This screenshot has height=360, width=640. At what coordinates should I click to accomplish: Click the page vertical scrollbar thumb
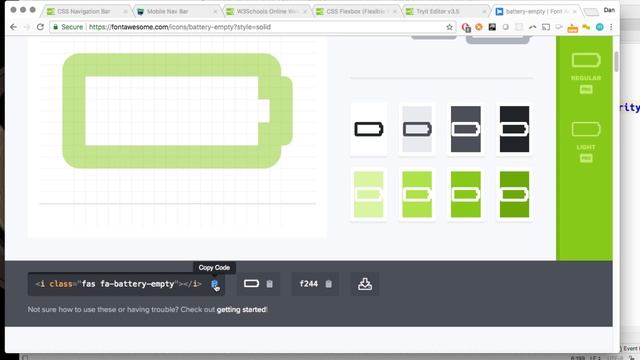point(616,62)
